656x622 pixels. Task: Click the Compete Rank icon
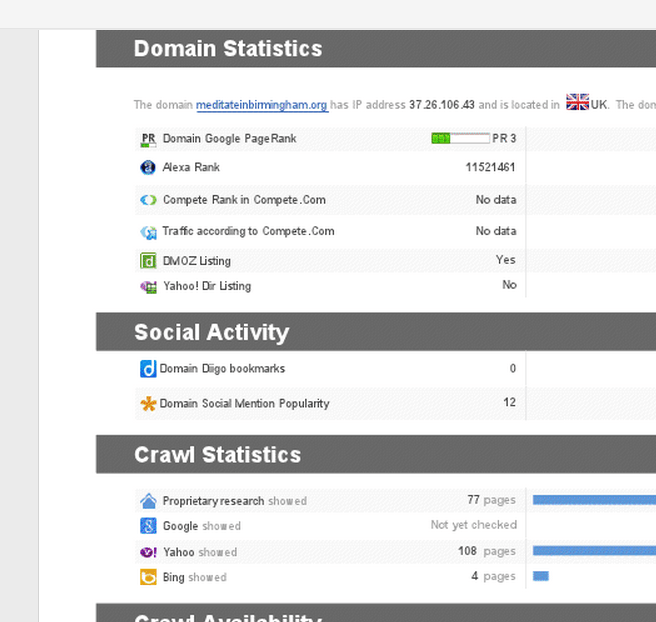click(x=148, y=200)
